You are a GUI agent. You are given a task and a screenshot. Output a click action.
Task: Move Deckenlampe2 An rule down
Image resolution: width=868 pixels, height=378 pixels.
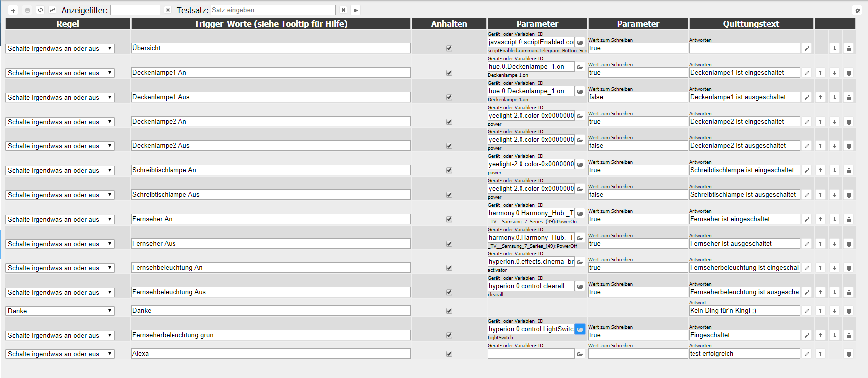tap(834, 122)
